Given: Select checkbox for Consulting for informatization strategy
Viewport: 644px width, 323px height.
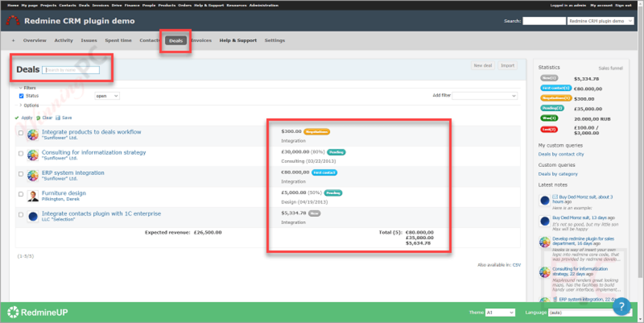Looking at the screenshot, I should 21,153.
